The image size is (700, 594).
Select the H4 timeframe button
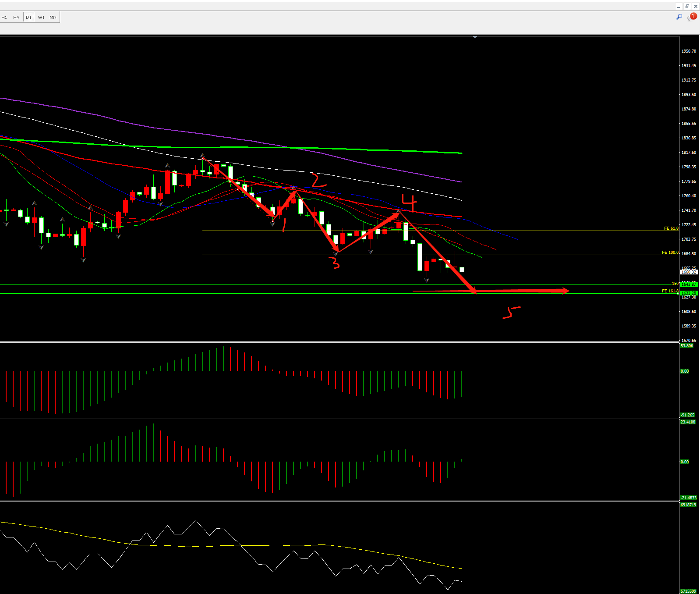point(16,18)
